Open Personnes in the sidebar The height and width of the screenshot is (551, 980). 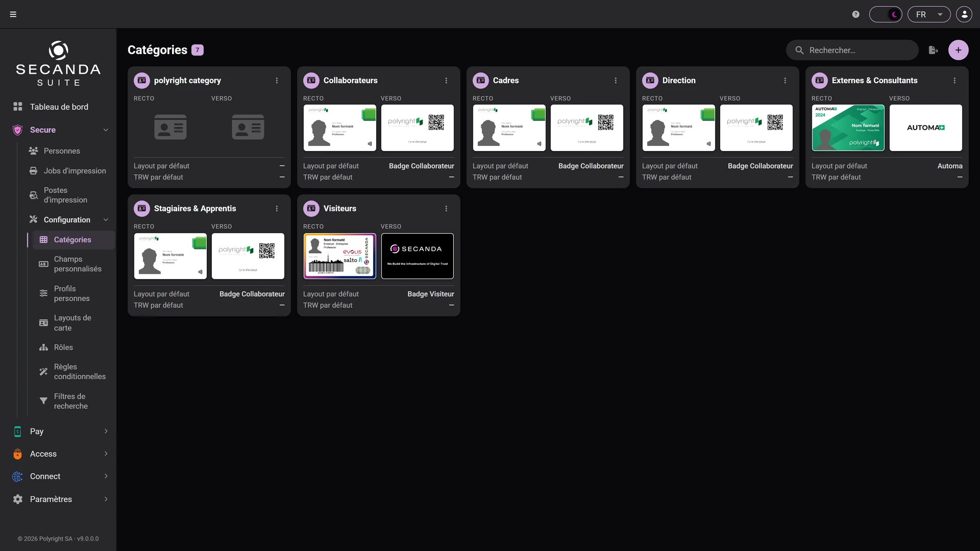point(62,151)
